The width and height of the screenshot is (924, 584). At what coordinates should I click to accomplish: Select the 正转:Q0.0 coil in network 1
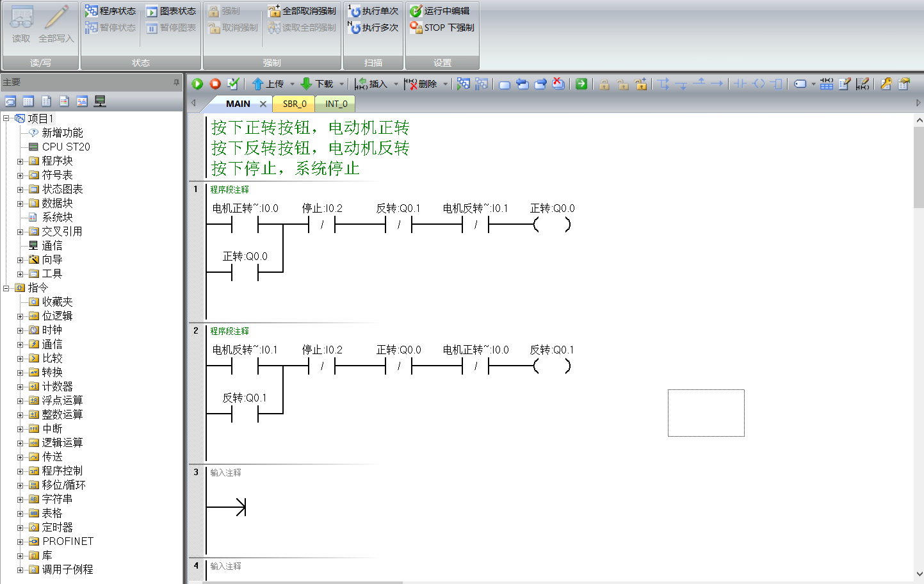552,224
